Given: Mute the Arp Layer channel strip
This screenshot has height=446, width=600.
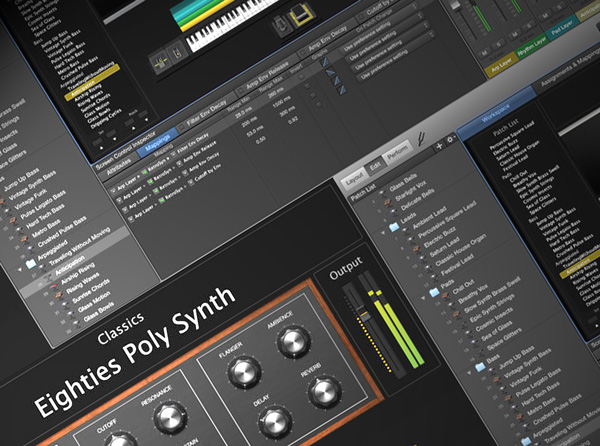Looking at the screenshot, I should pos(485,52).
